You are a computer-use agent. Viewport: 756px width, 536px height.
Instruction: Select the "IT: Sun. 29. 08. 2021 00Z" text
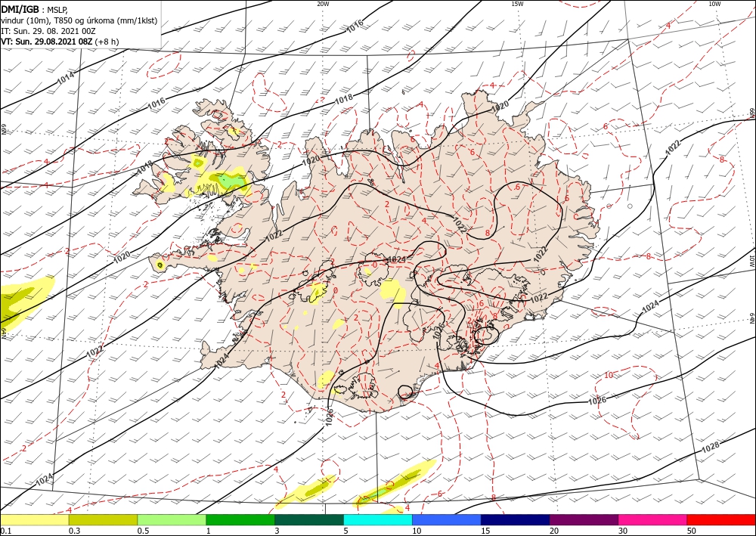(48, 31)
